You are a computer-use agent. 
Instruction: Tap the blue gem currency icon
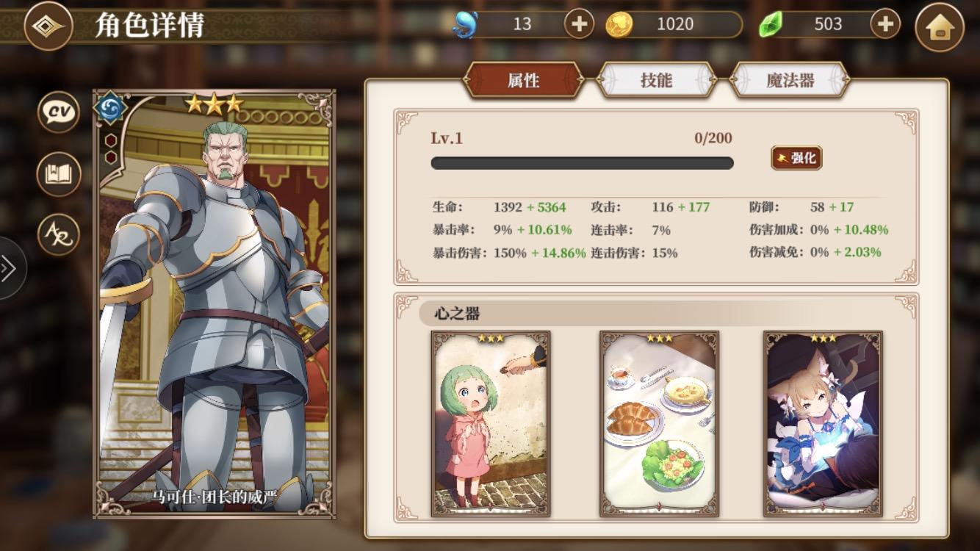[464, 25]
